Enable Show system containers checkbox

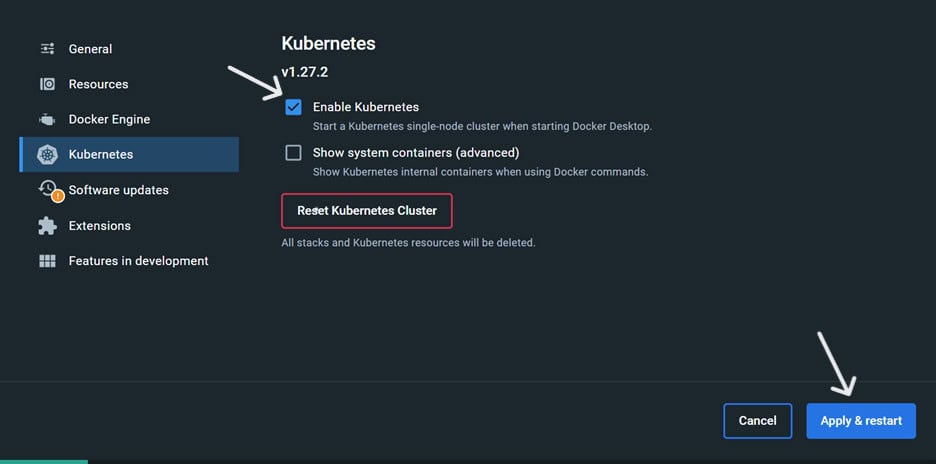click(x=293, y=153)
